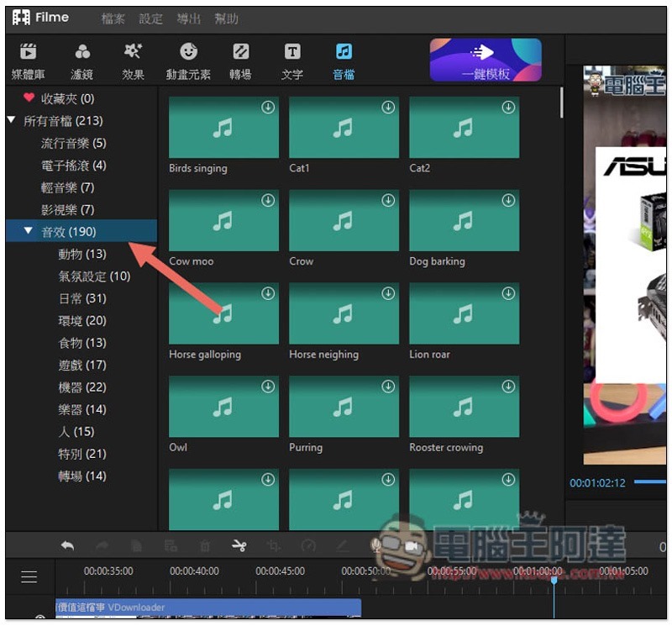This screenshot has height=626, width=672.
Task: Click the blue timeline playhead marker
Action: point(553,581)
